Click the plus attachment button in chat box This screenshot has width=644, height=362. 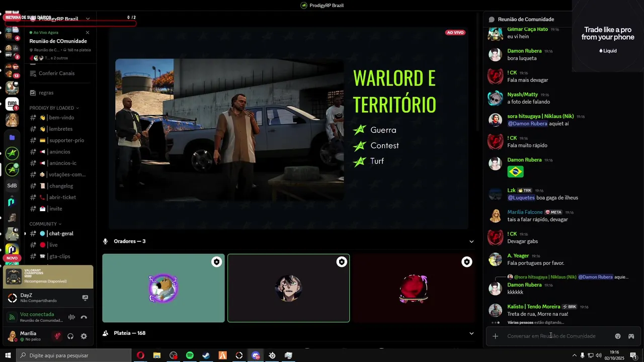(495, 336)
